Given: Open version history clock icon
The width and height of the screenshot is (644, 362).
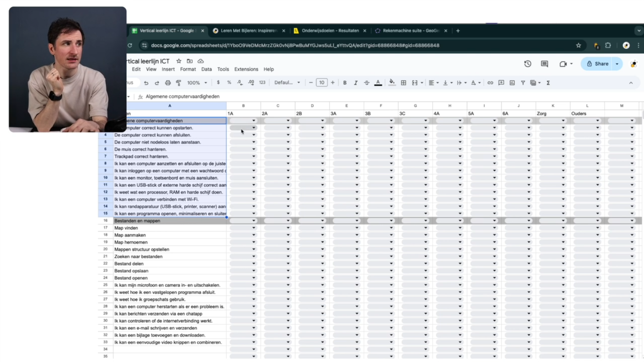Looking at the screenshot, I should 528,64.
